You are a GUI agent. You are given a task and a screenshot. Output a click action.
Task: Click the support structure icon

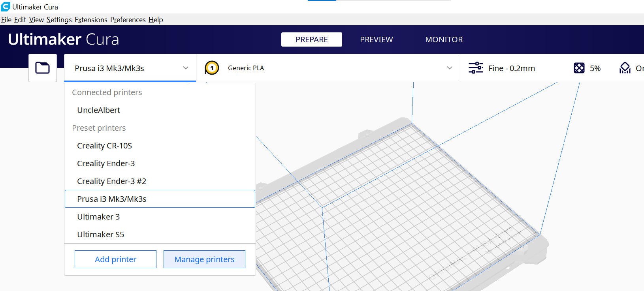click(625, 68)
